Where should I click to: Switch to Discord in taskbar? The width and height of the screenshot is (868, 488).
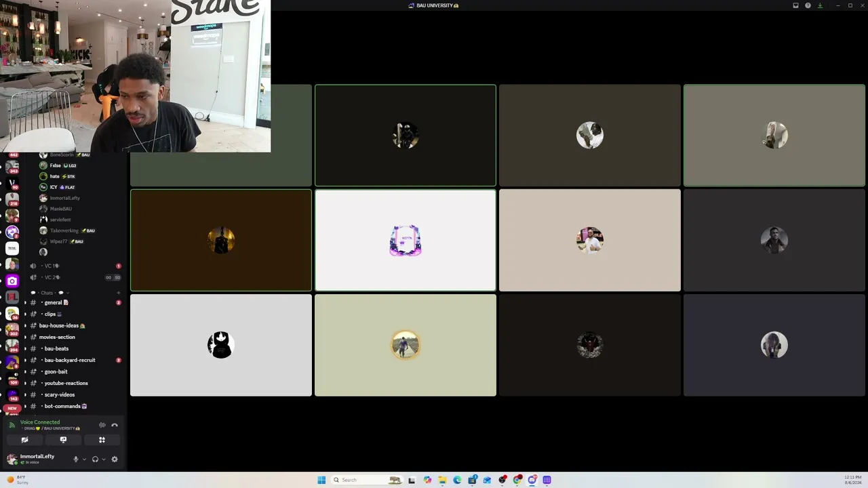tap(532, 480)
